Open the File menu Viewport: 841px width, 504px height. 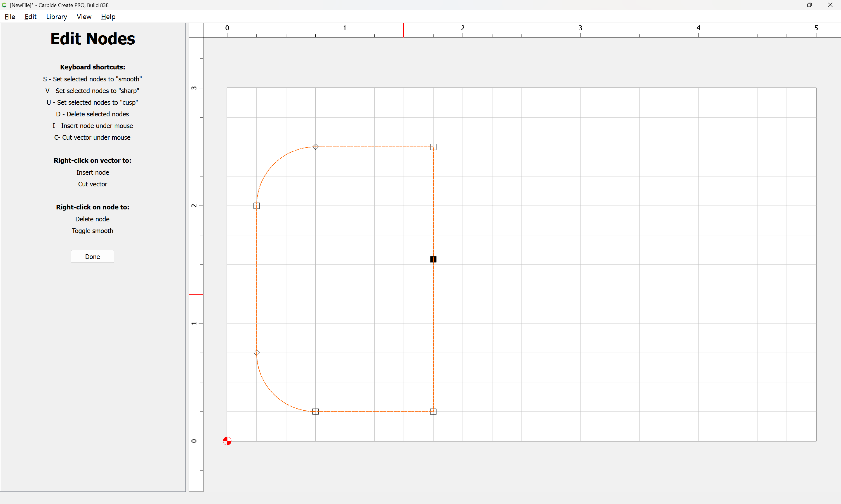pyautogui.click(x=10, y=17)
